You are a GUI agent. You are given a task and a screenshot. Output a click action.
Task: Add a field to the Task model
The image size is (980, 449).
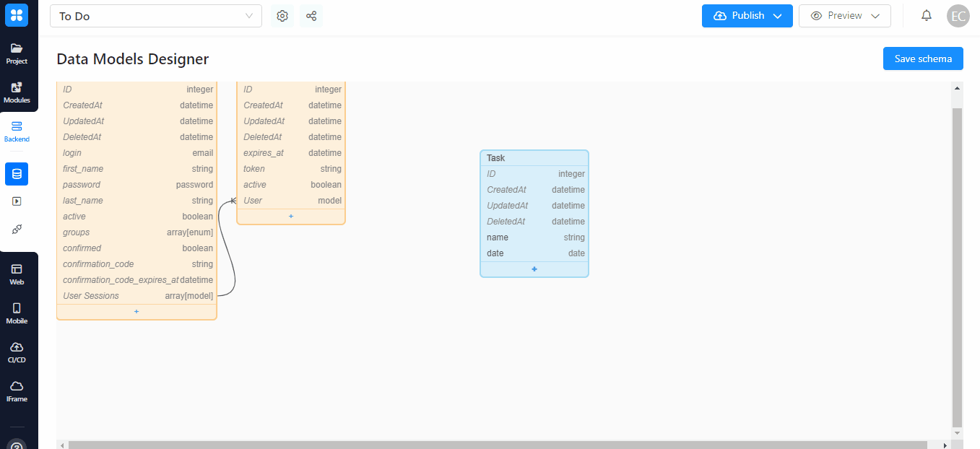534,269
